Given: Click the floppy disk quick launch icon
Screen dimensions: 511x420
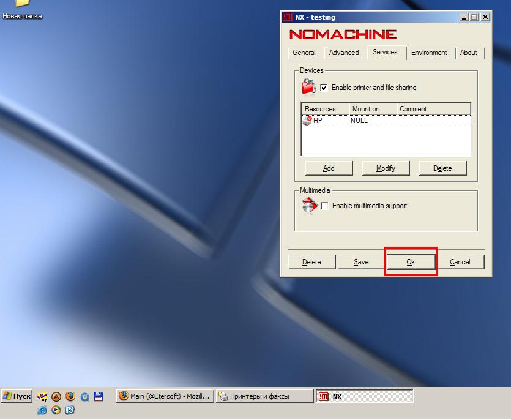Looking at the screenshot, I should (98, 397).
